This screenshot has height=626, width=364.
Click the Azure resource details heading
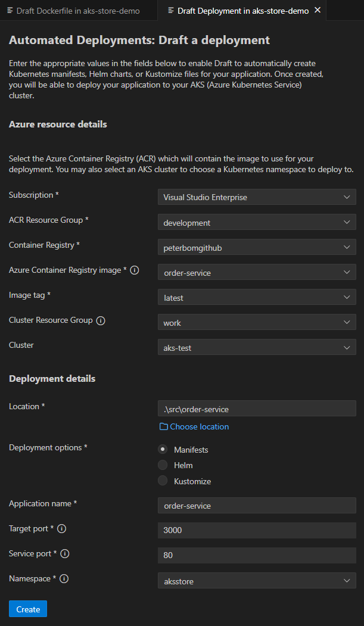pyautogui.click(x=58, y=124)
